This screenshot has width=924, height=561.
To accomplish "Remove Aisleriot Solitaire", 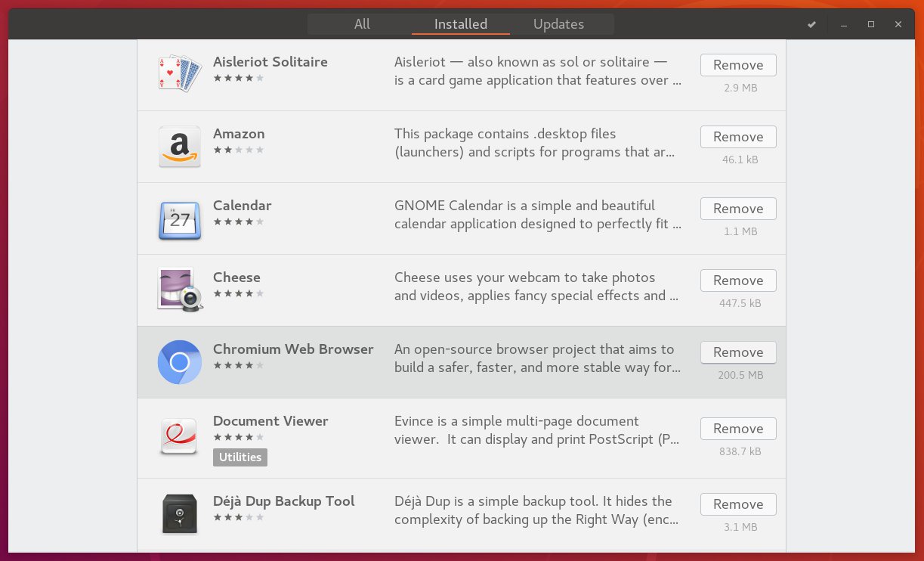I will coord(738,64).
